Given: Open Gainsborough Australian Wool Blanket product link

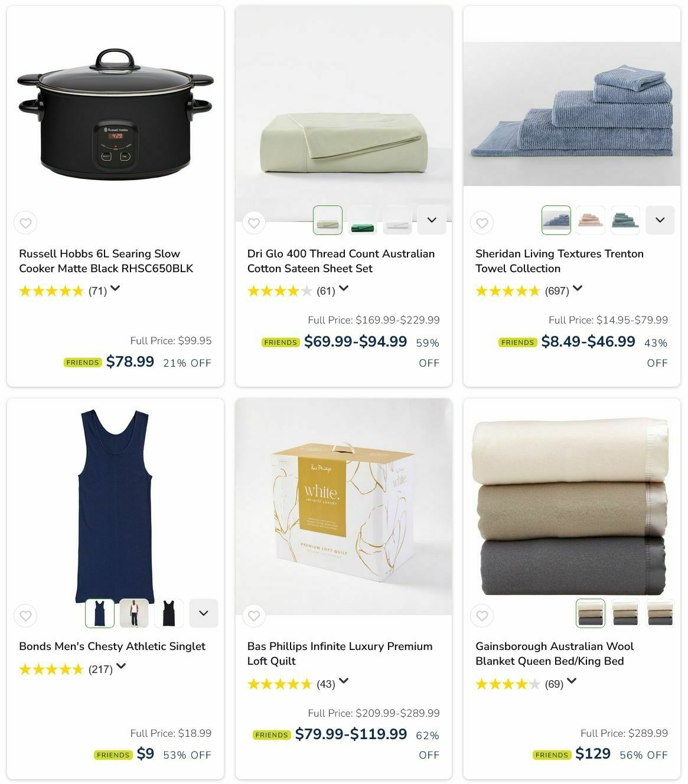Looking at the screenshot, I should [554, 654].
